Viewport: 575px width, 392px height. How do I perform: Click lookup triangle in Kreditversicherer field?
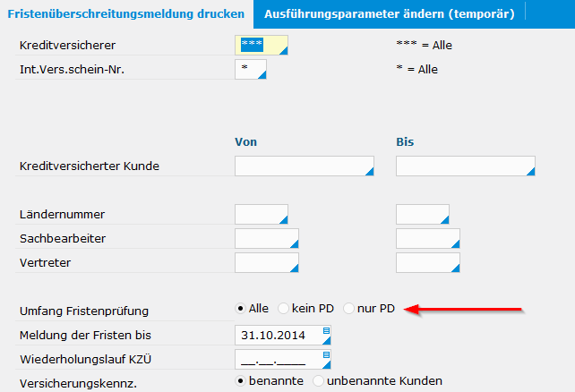(283, 50)
